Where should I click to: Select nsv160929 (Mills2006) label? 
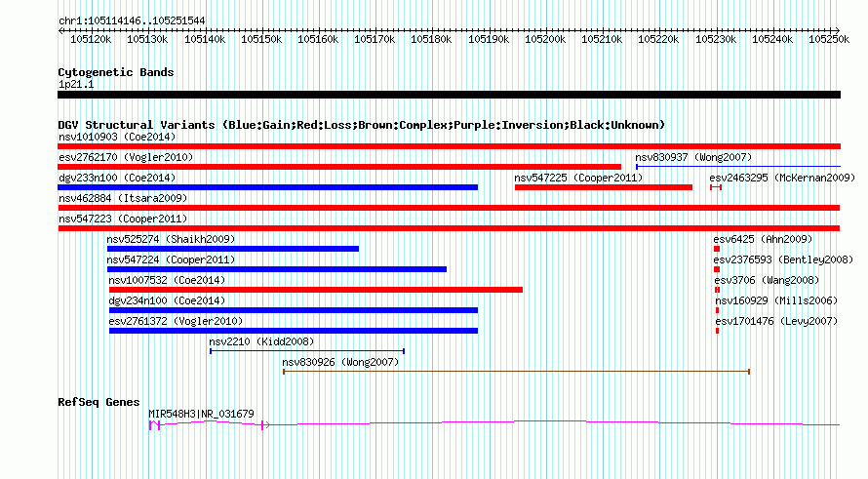[x=776, y=300]
